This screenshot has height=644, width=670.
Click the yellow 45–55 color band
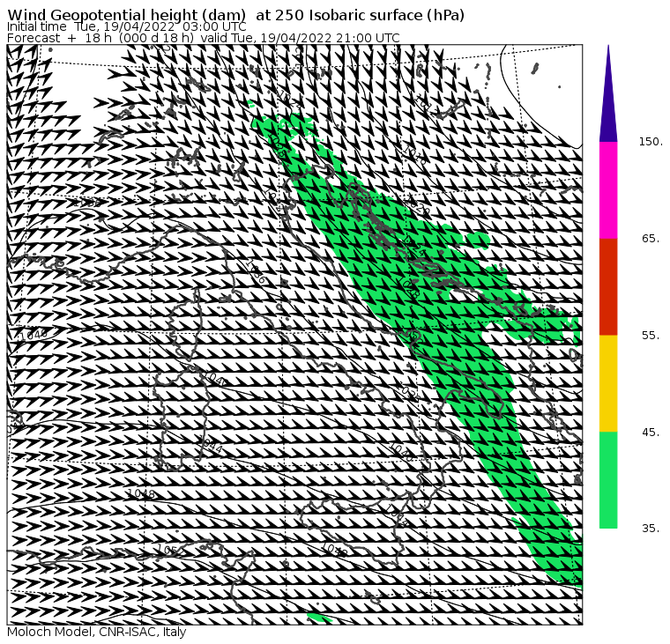point(608,383)
